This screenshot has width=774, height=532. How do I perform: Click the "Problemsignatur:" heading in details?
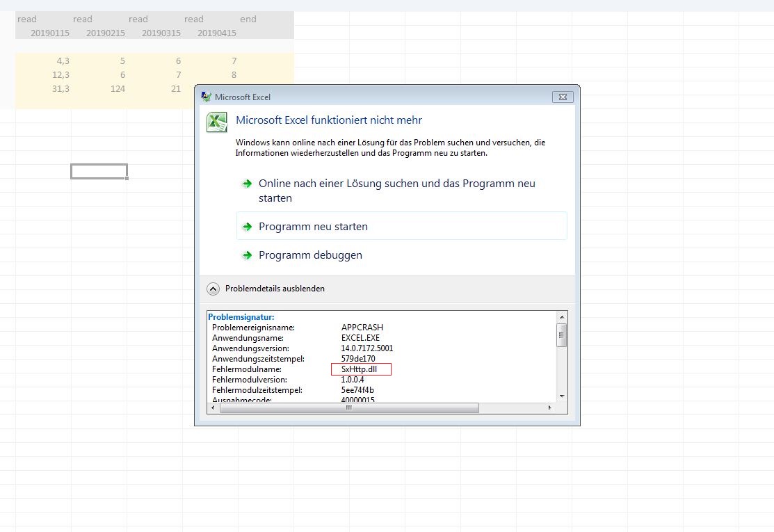241,317
